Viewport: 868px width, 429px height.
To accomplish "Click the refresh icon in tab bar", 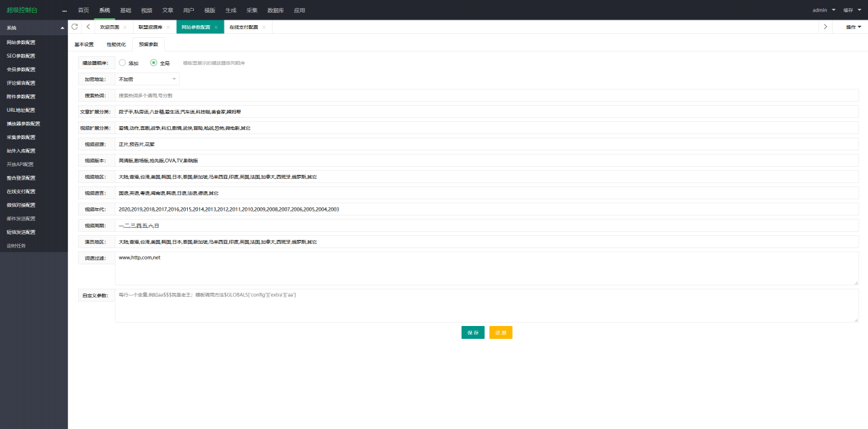I will click(x=75, y=27).
